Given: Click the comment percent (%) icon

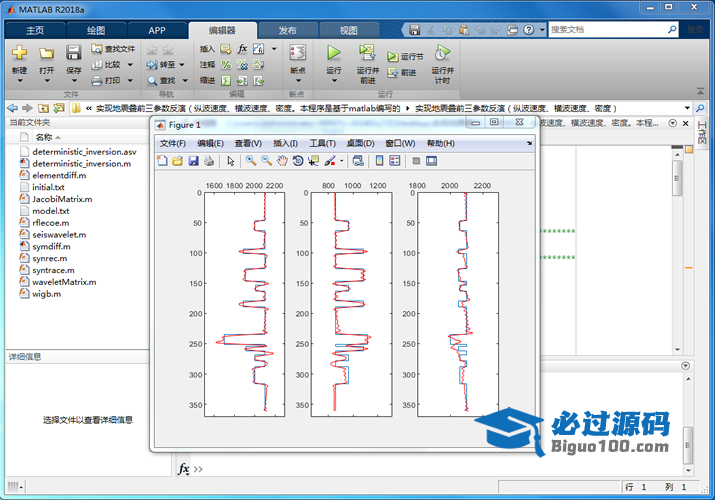Looking at the screenshot, I should click(226, 65).
